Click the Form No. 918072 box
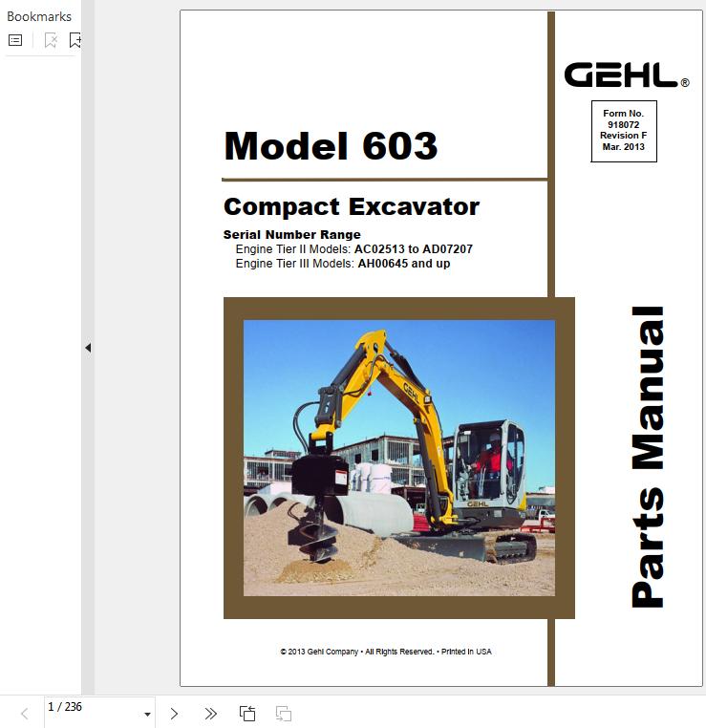The width and height of the screenshot is (706, 728). click(x=624, y=131)
